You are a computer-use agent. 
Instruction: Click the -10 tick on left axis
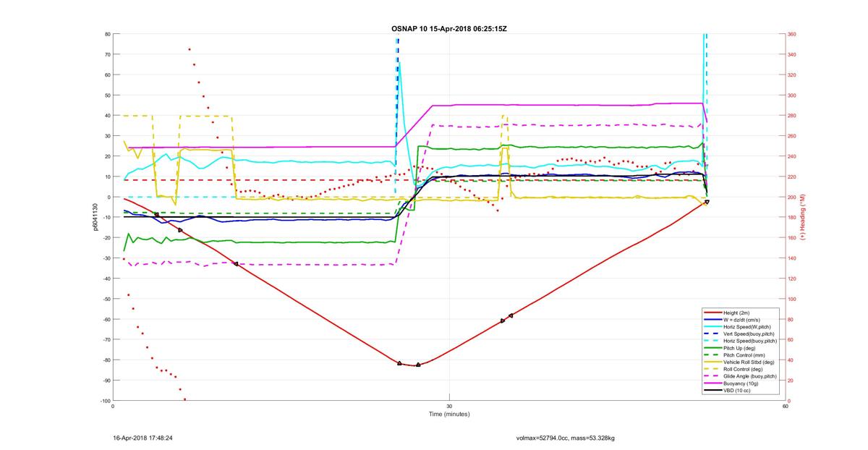coord(106,218)
